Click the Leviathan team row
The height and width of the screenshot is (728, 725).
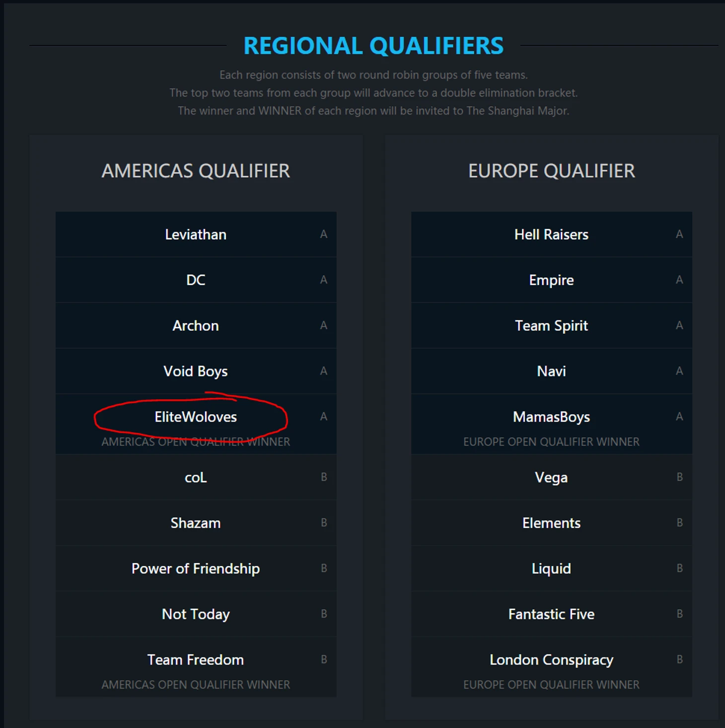(196, 234)
